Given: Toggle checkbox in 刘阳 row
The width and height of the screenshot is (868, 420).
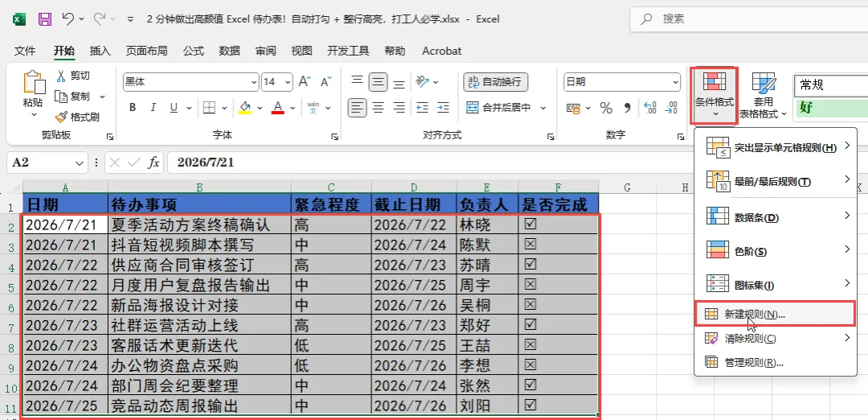Looking at the screenshot, I should pos(530,405).
